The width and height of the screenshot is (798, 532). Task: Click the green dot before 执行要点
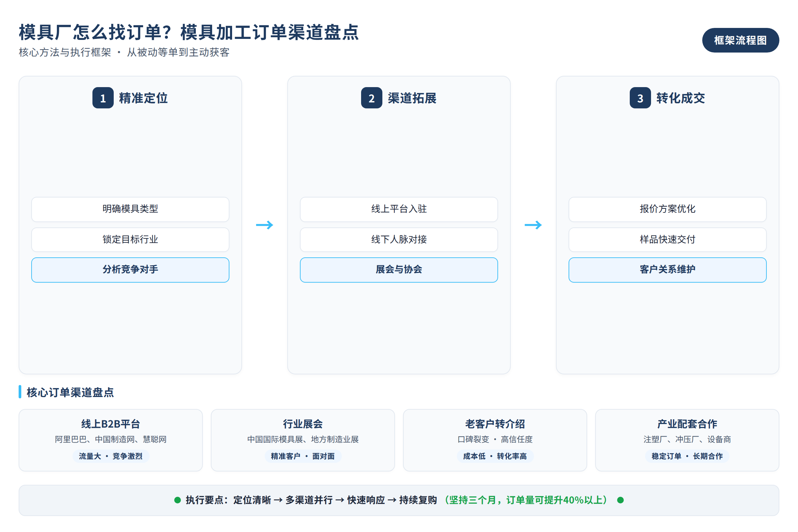(178, 500)
